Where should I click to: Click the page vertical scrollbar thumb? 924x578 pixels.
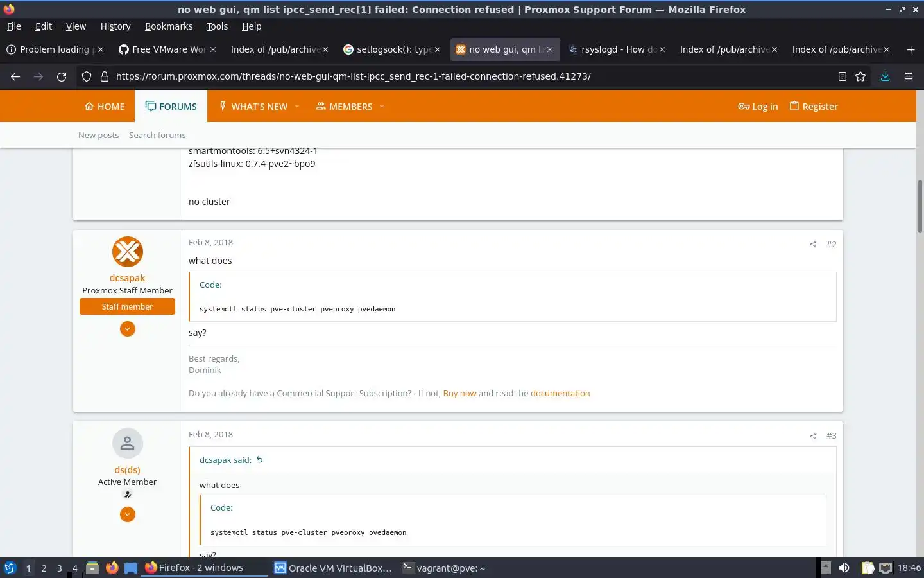coord(920,206)
